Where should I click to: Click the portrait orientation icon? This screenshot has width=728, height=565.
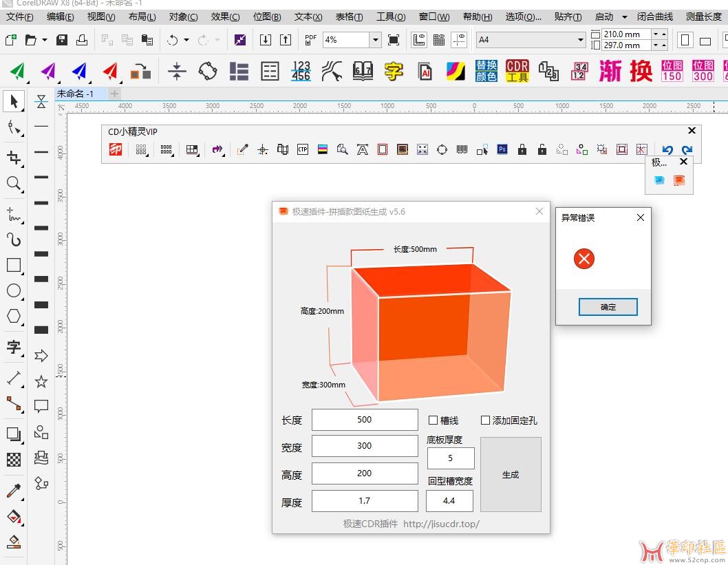(x=685, y=40)
